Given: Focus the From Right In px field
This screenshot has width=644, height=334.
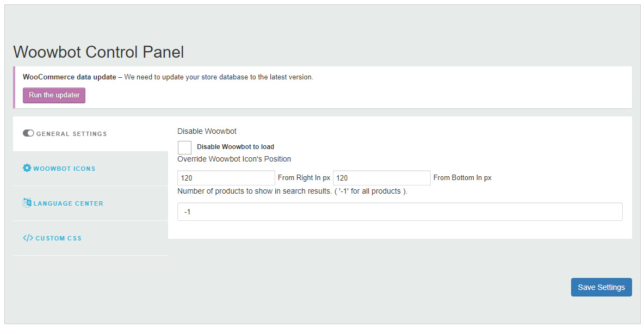Looking at the screenshot, I should (x=226, y=178).
